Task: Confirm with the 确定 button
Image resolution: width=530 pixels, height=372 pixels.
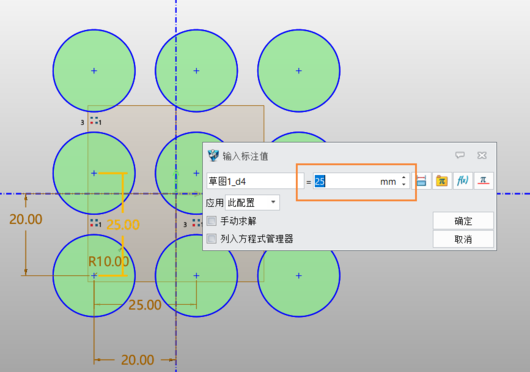Action: point(463,221)
